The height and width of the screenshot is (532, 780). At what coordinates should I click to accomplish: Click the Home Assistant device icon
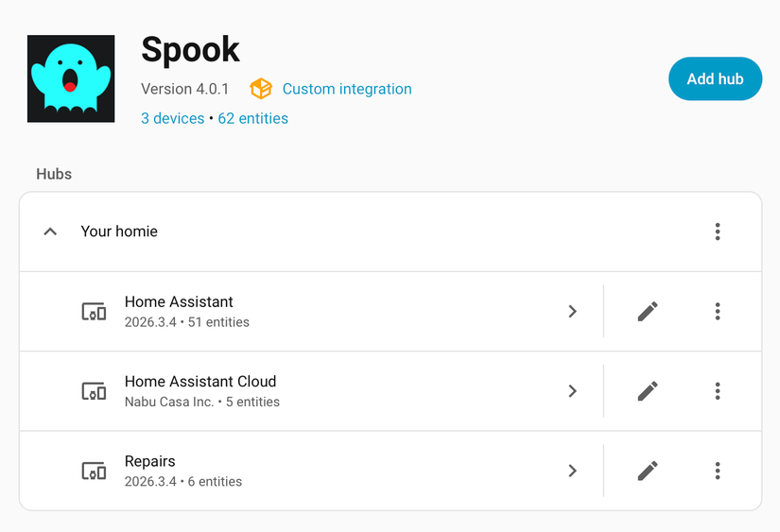(x=94, y=312)
